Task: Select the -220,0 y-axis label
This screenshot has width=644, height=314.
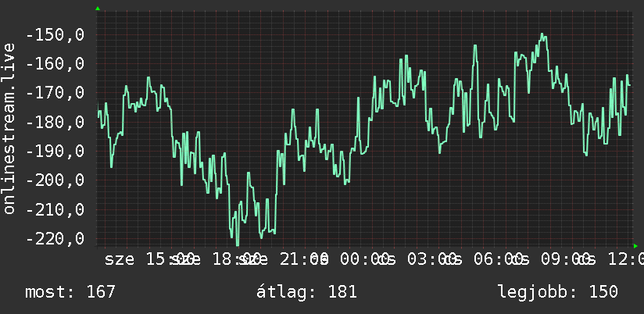Action: click(x=55, y=239)
